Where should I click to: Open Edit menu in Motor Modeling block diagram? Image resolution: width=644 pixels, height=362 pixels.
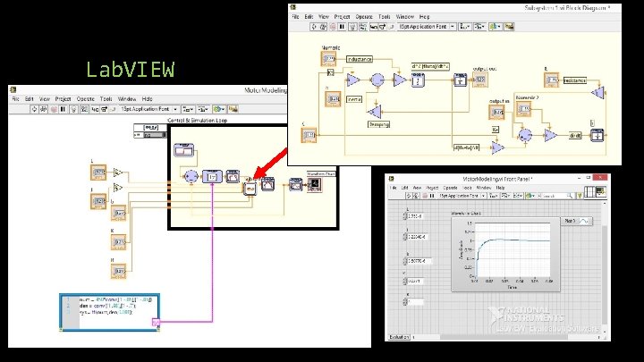30,99
